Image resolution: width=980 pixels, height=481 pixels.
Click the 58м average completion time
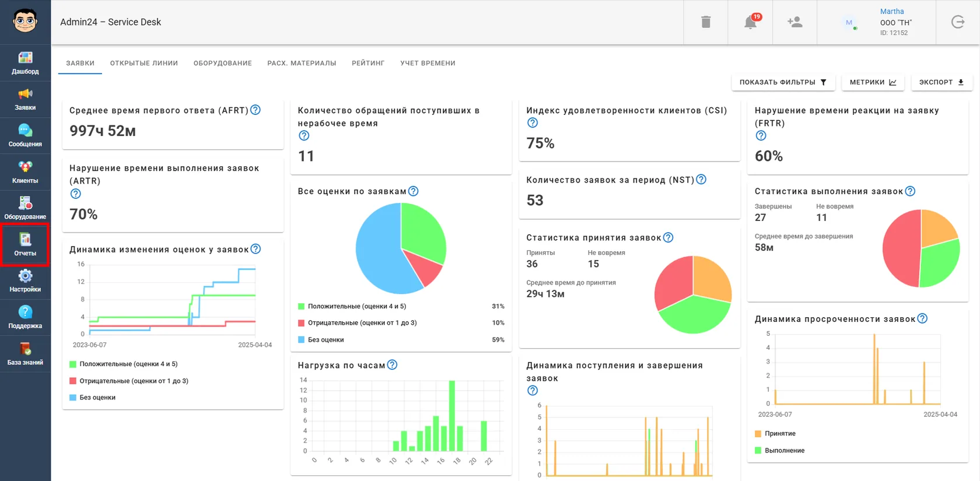(x=764, y=247)
